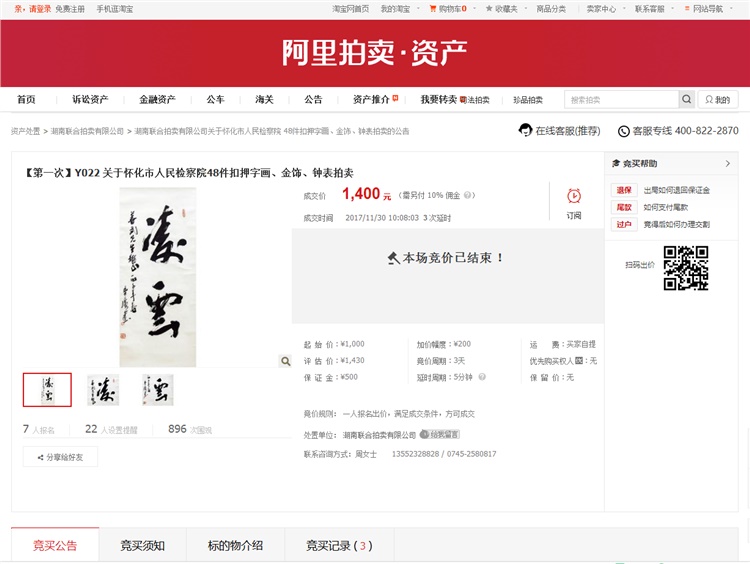Click the image zoom magnifier icon

coord(286,361)
